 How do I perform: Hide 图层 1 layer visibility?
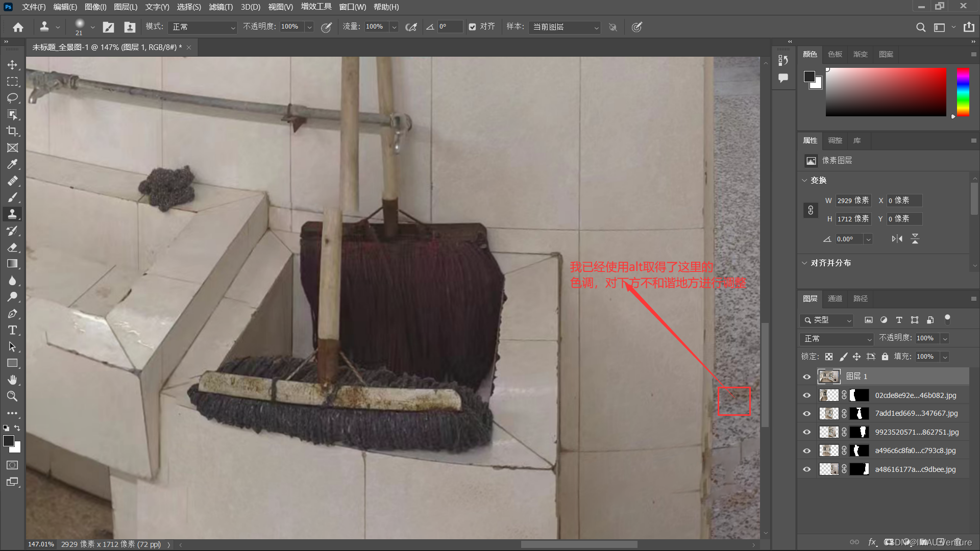pos(807,377)
